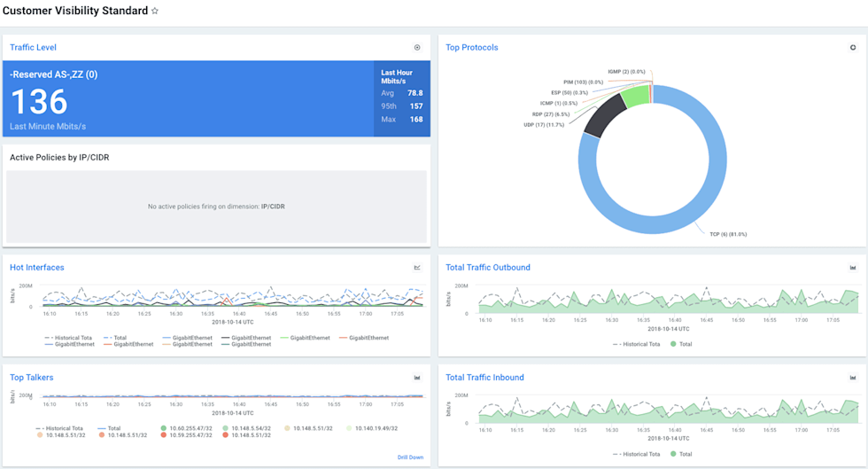Toggle the Total series in Hot Interfaces legend
The height and width of the screenshot is (469, 868).
coord(115,338)
